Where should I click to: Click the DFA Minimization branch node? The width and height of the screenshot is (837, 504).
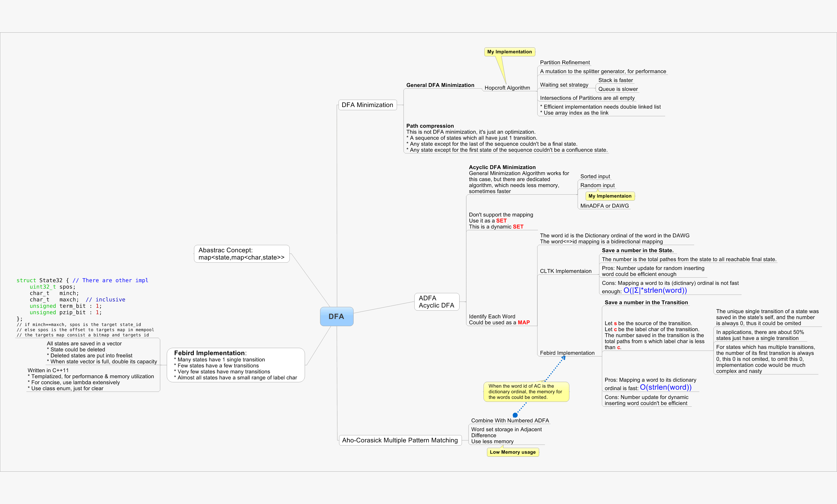(x=367, y=105)
